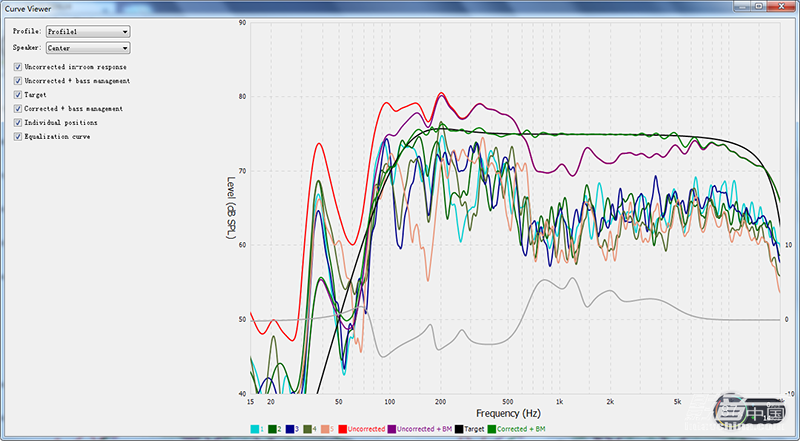800x441 pixels.
Task: Click the '20' frequency axis tick label
Action: (x=271, y=402)
